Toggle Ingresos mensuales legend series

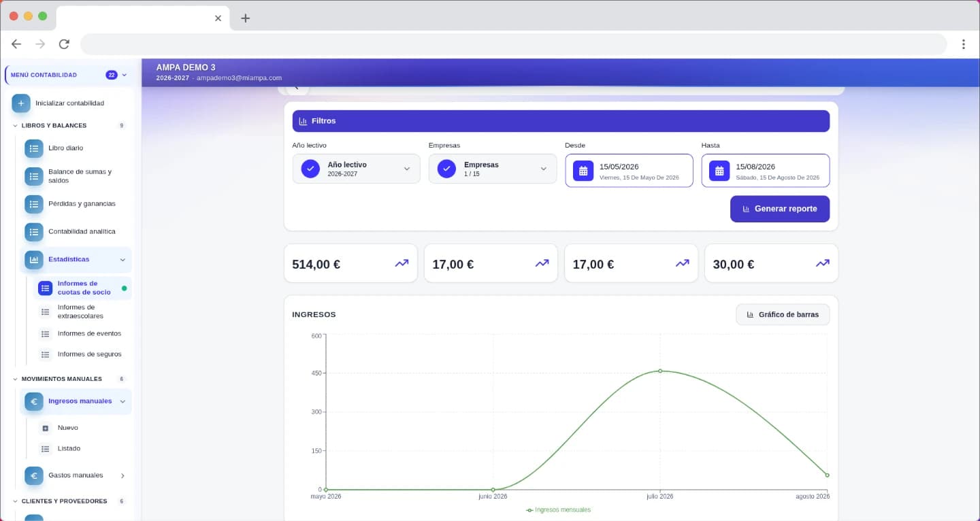[559, 509]
